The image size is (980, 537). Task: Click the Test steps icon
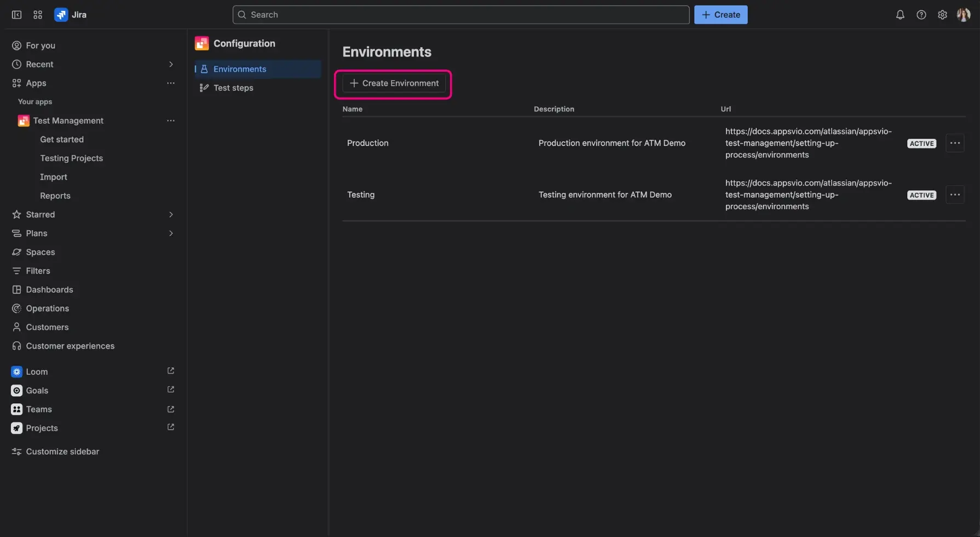(x=204, y=88)
